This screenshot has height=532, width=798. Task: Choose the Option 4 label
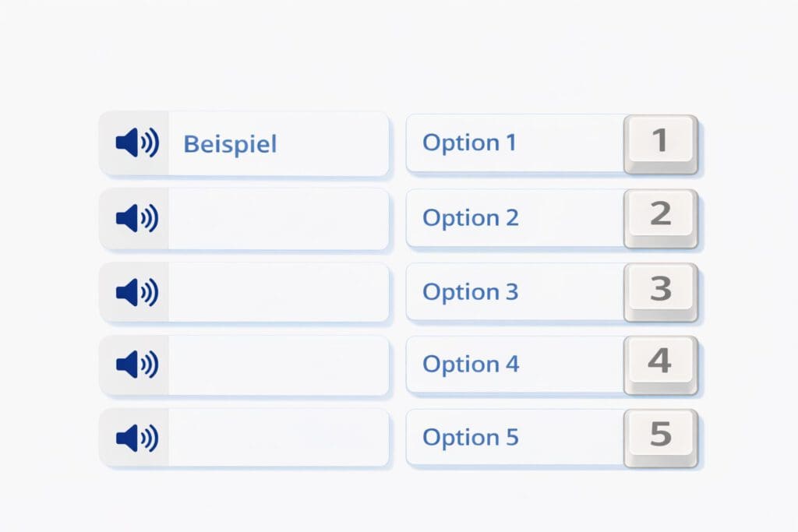coord(471,365)
